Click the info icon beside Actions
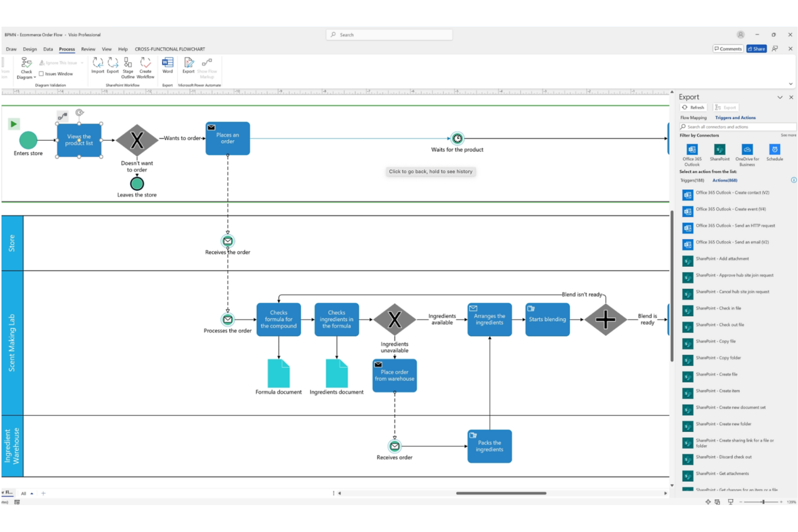 coord(793,180)
